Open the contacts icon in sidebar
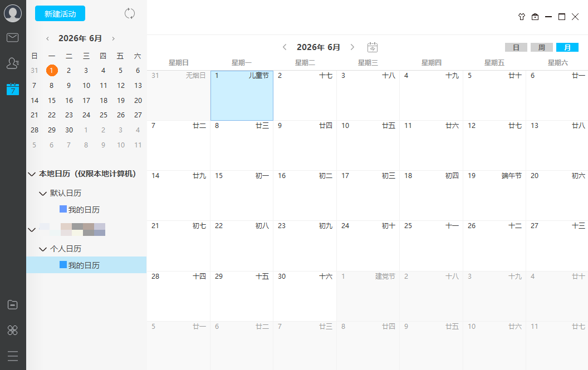 (13, 63)
